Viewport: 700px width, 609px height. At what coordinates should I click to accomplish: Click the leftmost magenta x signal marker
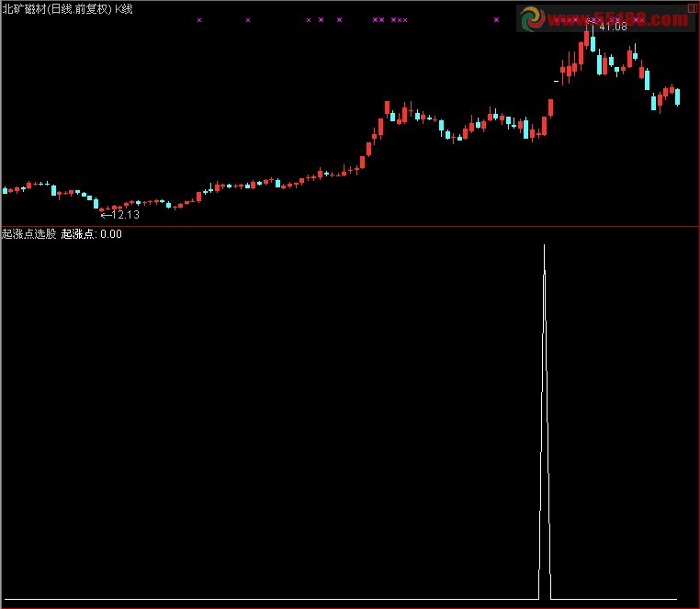point(199,20)
